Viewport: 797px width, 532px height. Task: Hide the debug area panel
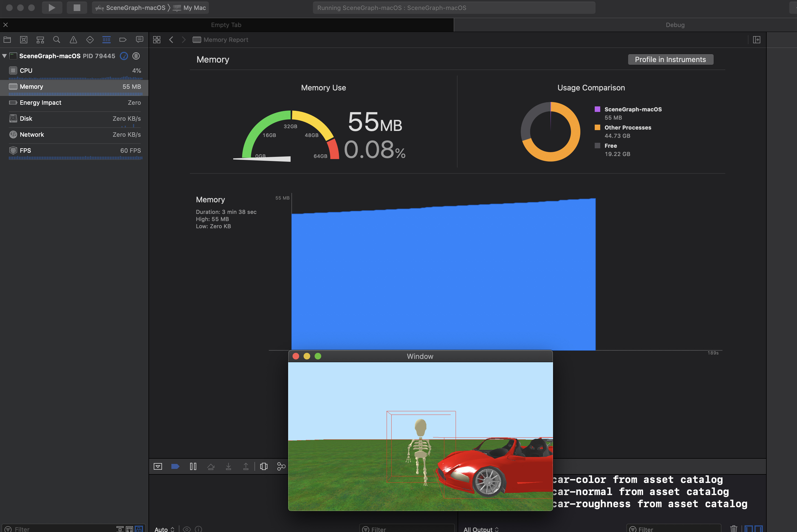tap(158, 466)
